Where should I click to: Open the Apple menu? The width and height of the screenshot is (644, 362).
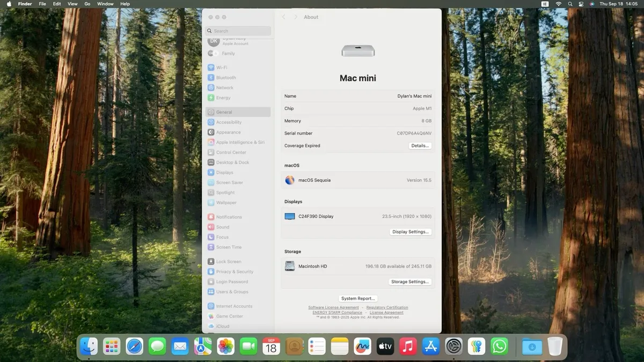(x=9, y=4)
